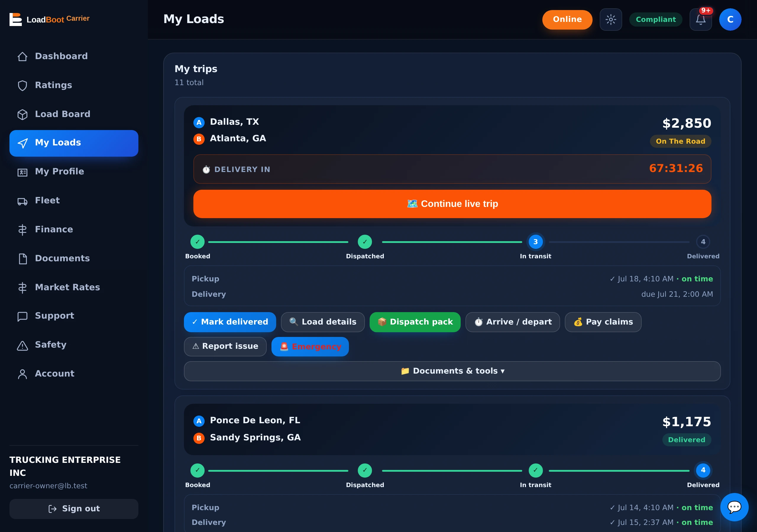Open Finance section in sidebar

coord(74,230)
